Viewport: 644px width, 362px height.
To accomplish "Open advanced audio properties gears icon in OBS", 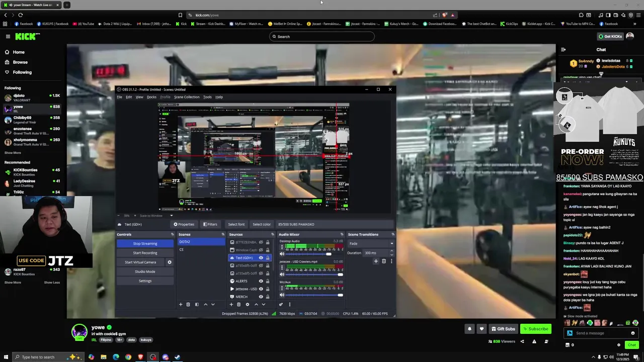I will pyautogui.click(x=281, y=304).
